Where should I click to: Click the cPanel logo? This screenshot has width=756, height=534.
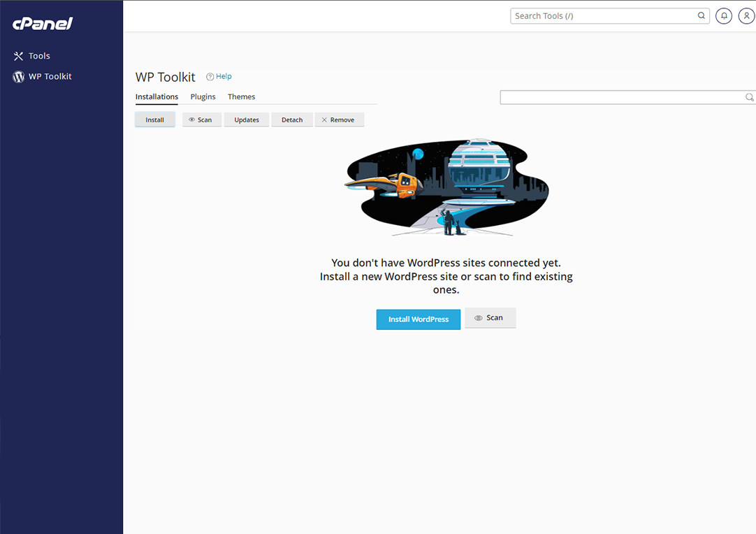pyautogui.click(x=42, y=23)
